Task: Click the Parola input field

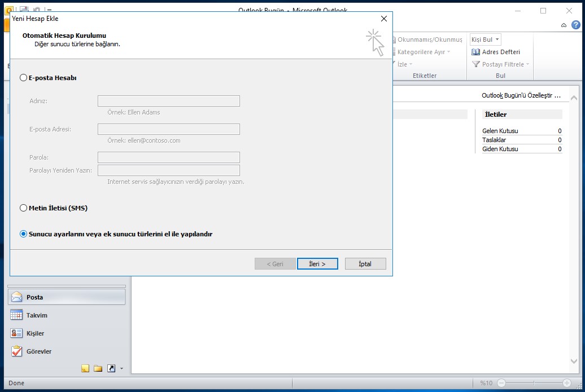Action: 169,157
